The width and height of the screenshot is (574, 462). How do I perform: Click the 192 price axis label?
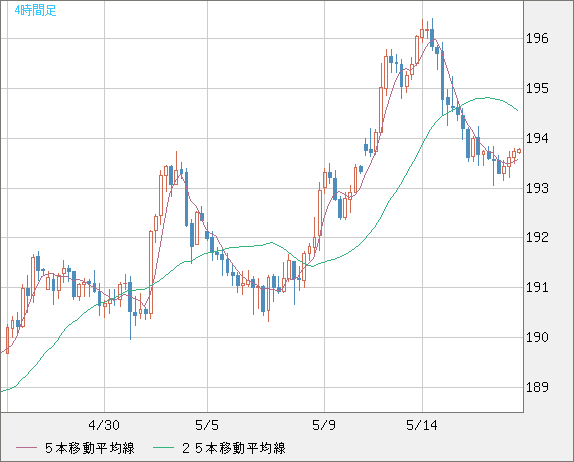537,238
